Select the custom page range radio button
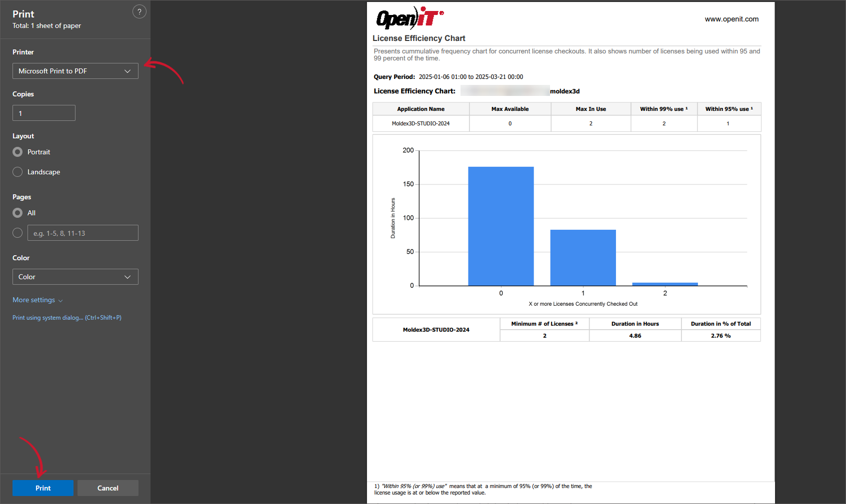The width and height of the screenshot is (846, 504). (17, 233)
